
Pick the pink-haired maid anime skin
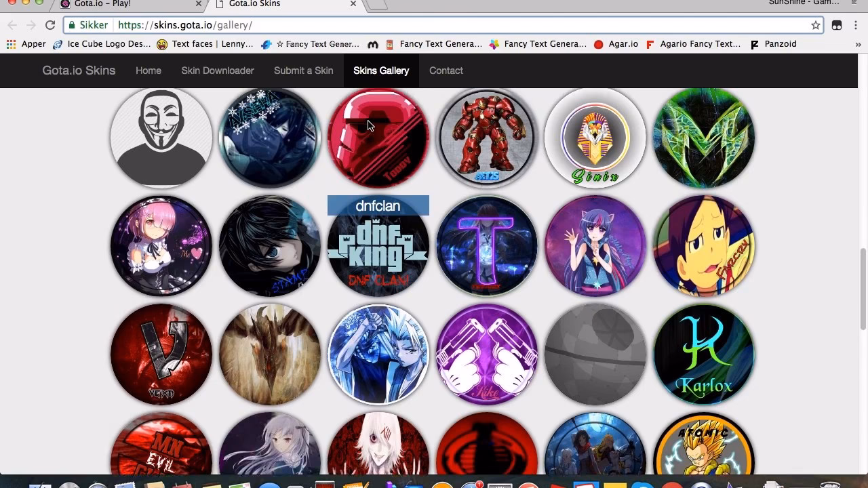tap(161, 246)
